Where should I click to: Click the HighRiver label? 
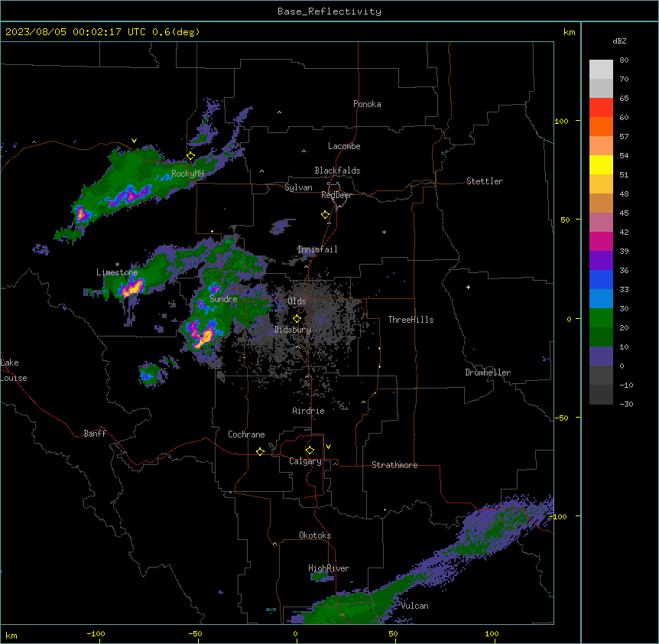(329, 568)
